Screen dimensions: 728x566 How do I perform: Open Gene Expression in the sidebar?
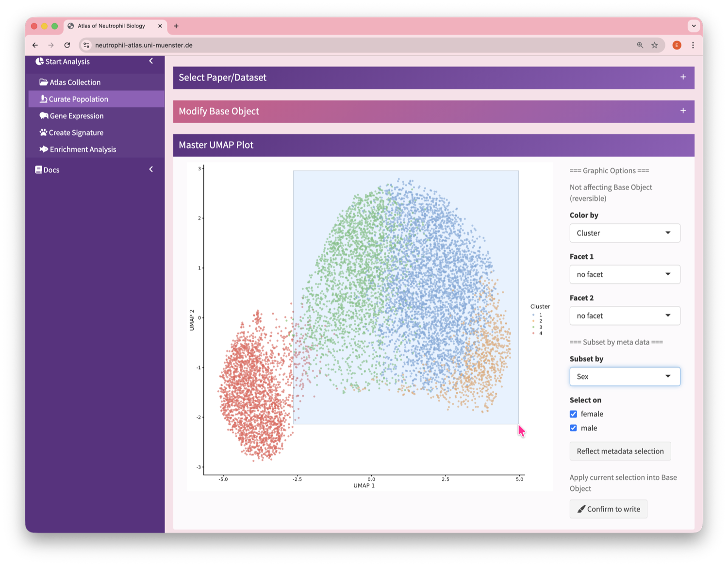(x=77, y=116)
